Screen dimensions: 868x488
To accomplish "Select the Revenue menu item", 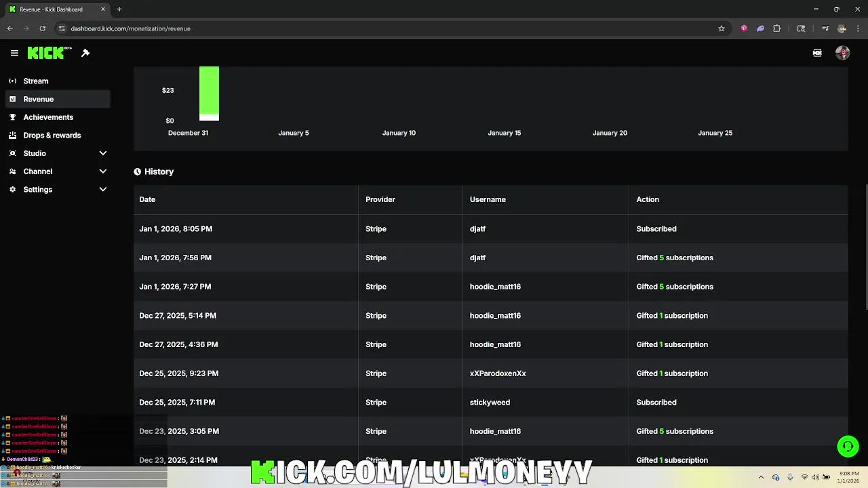I will [x=58, y=99].
